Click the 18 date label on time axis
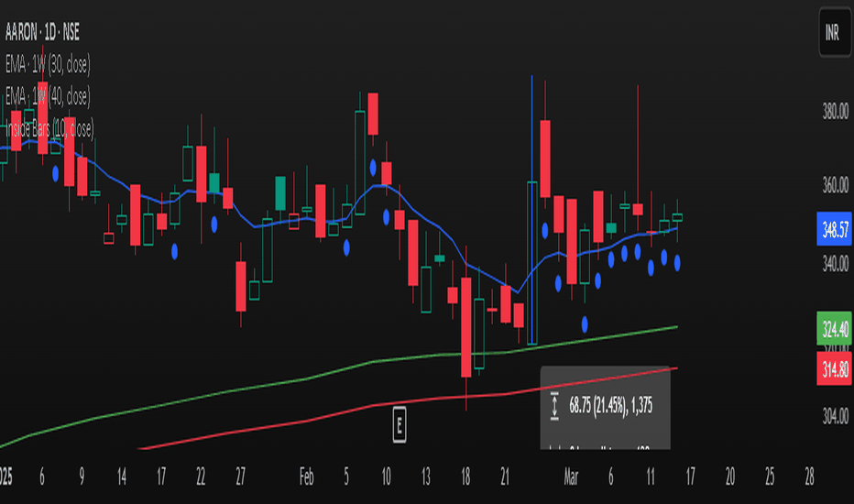This screenshot has width=854, height=504. 465,477
